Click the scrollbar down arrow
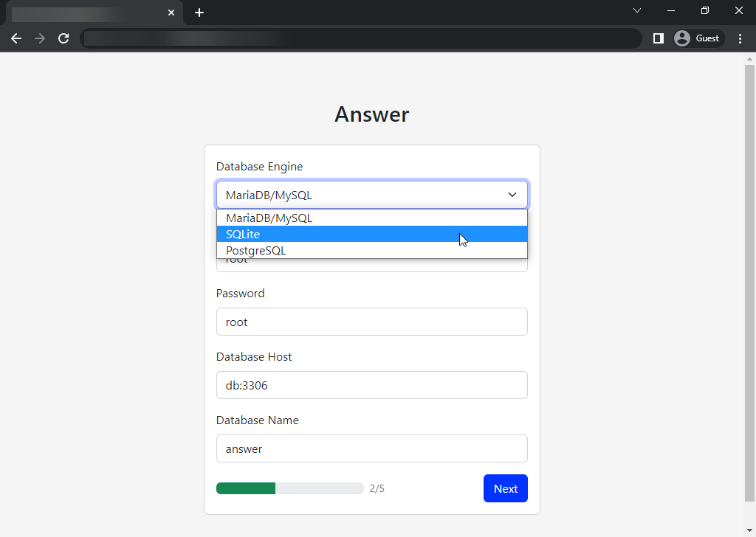 click(x=749, y=531)
